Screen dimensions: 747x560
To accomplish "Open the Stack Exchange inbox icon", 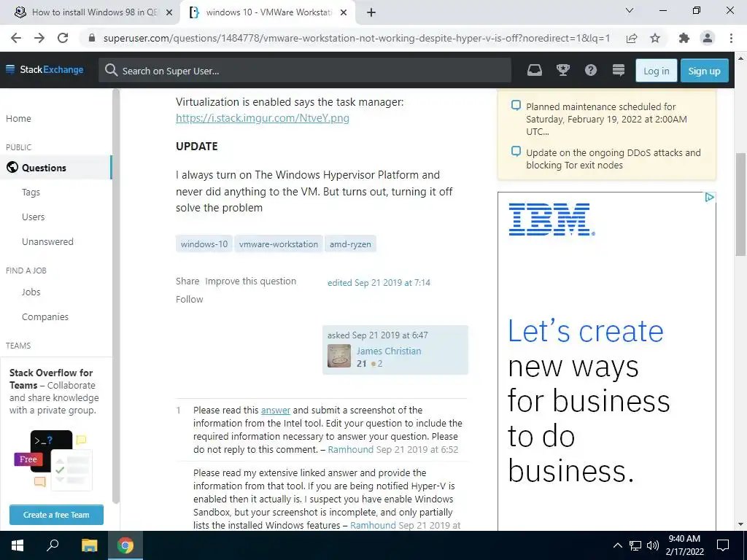I will [535, 71].
